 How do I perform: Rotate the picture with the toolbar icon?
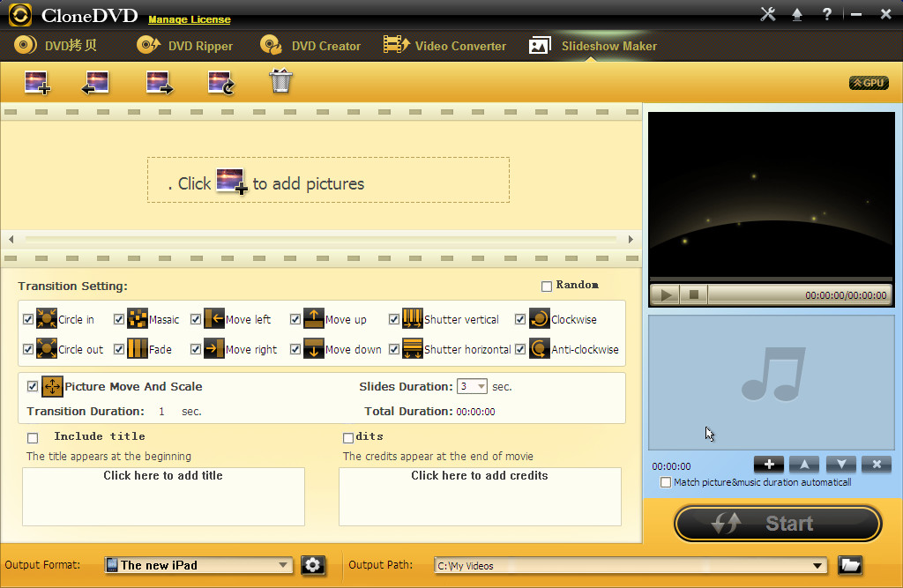point(221,82)
